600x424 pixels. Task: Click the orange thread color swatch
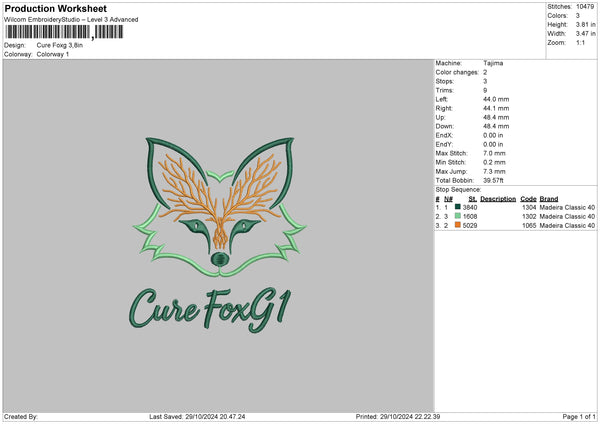457,226
